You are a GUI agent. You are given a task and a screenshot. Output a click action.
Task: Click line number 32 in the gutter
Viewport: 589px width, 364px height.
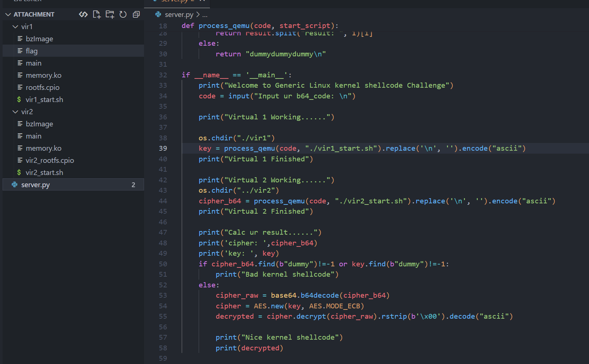point(163,75)
